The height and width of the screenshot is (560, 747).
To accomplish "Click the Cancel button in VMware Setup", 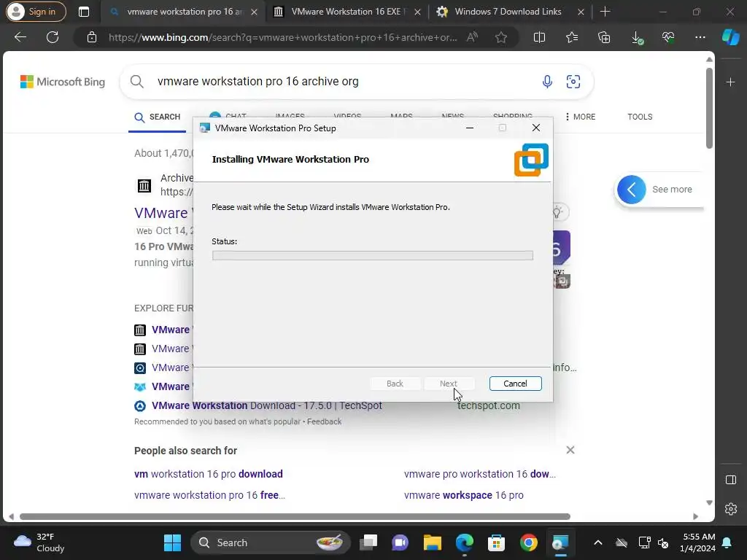I will [x=515, y=384].
